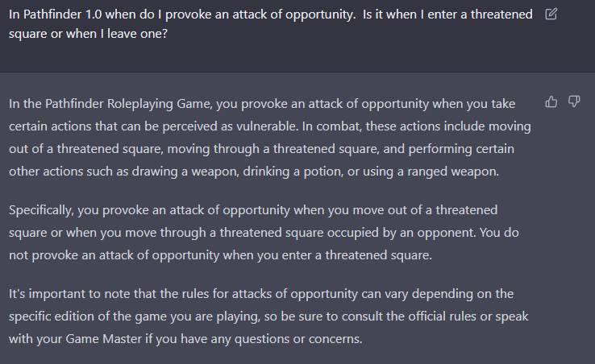Click the user question about Pathfinder 1.0
Viewport: 595px width, 364px height.
click(271, 24)
